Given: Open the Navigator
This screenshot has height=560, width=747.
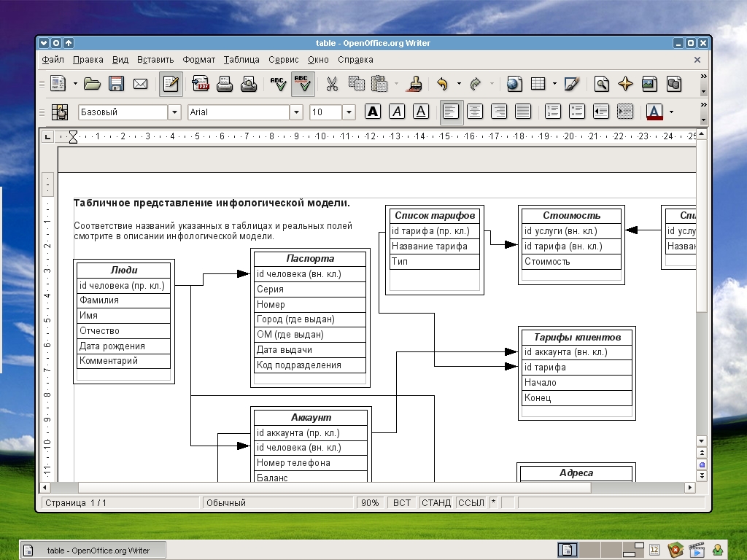Looking at the screenshot, I should click(x=625, y=85).
